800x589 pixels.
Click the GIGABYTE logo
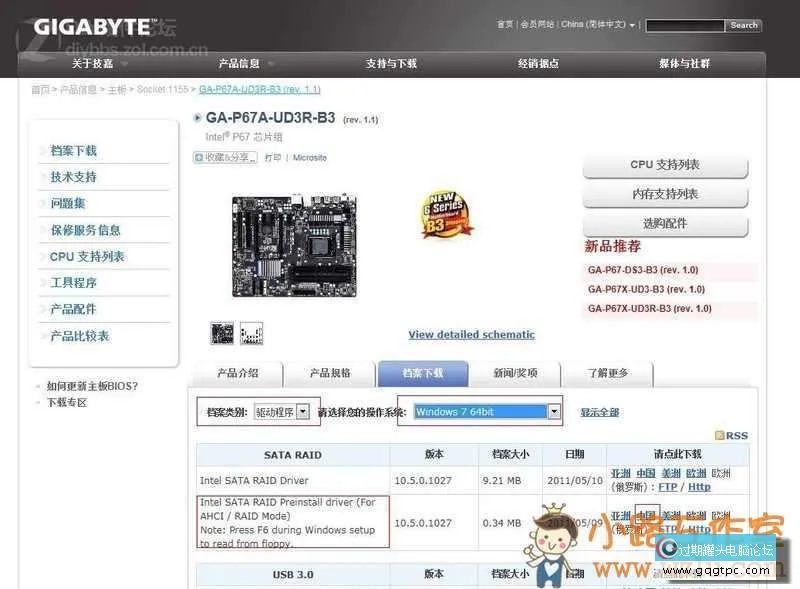pyautogui.click(x=96, y=26)
